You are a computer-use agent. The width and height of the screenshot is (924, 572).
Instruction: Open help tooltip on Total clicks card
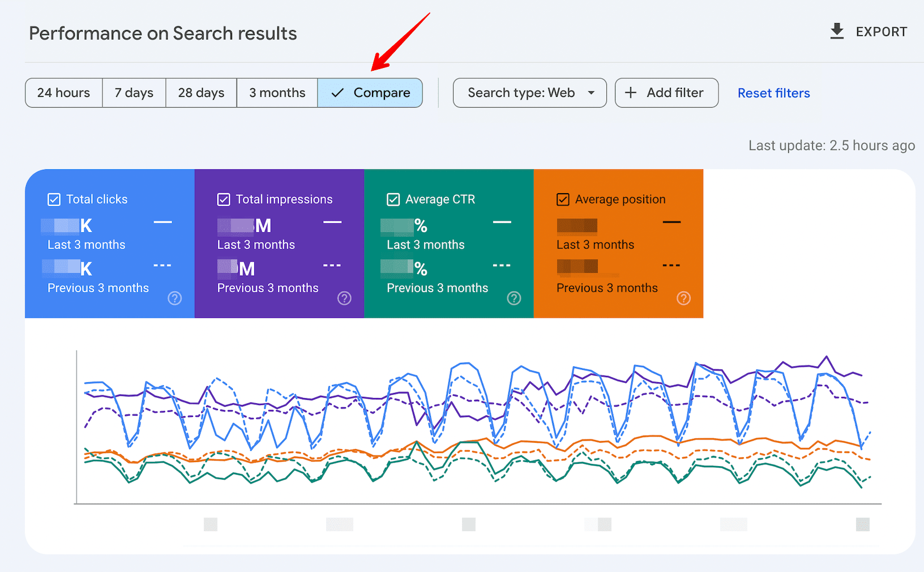click(174, 298)
